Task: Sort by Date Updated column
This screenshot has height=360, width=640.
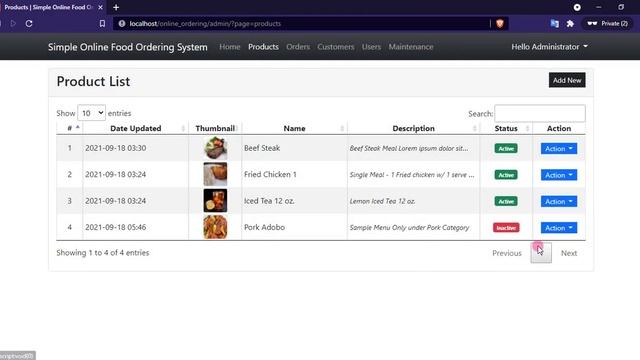Action: click(x=136, y=128)
